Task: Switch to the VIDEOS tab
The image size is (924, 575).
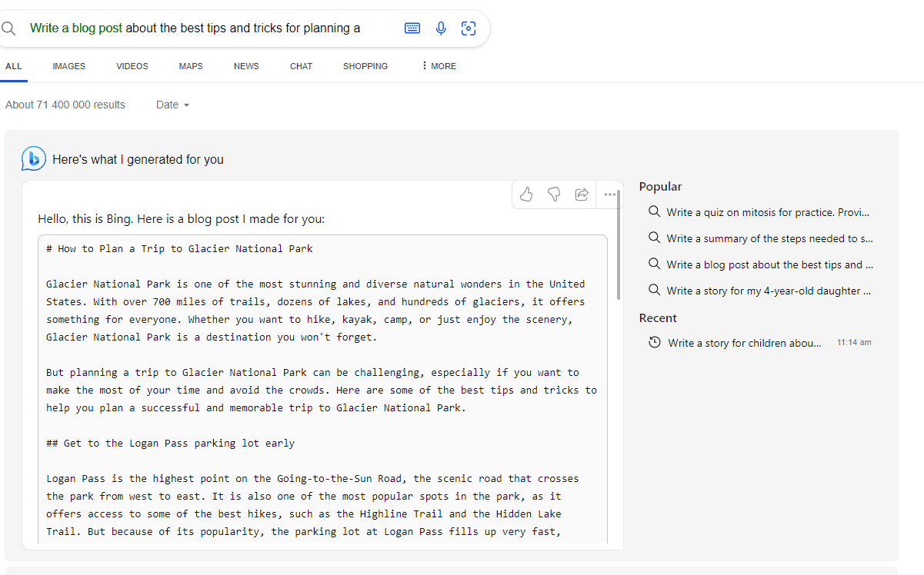Action: tap(132, 66)
